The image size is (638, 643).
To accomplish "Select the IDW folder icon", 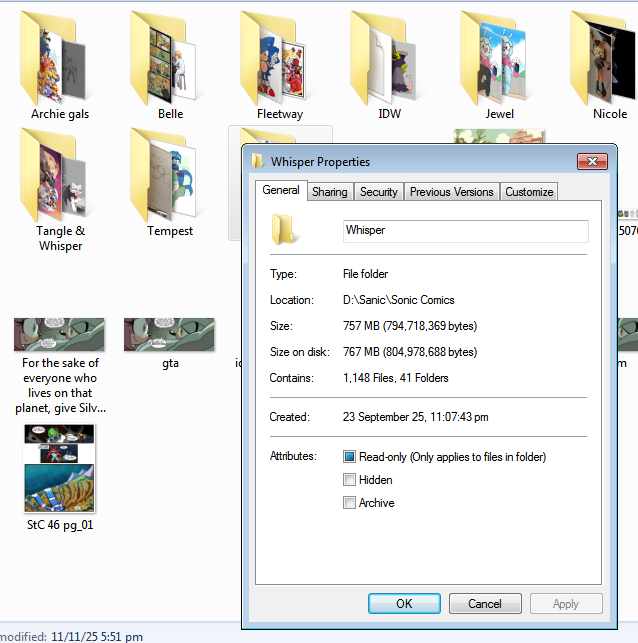I will click(383, 57).
